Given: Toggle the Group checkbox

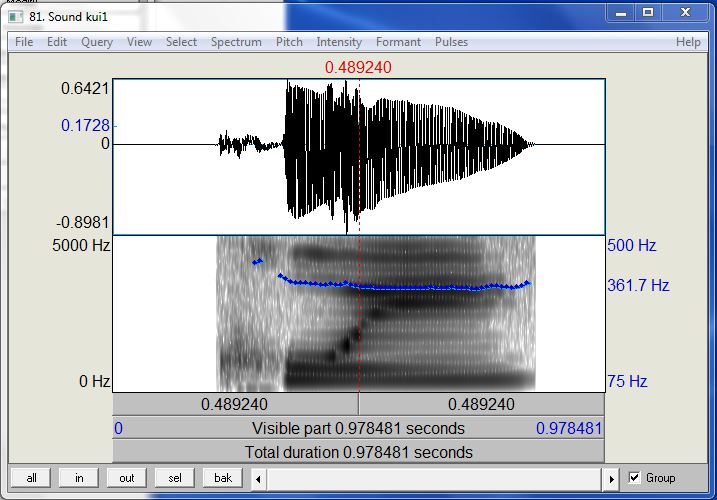Looking at the screenshot, I should 634,478.
